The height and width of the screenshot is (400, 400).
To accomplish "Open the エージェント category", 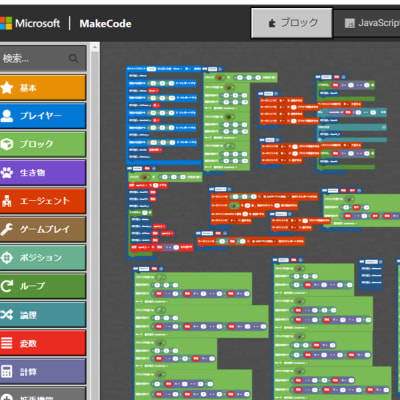I will click(43, 201).
